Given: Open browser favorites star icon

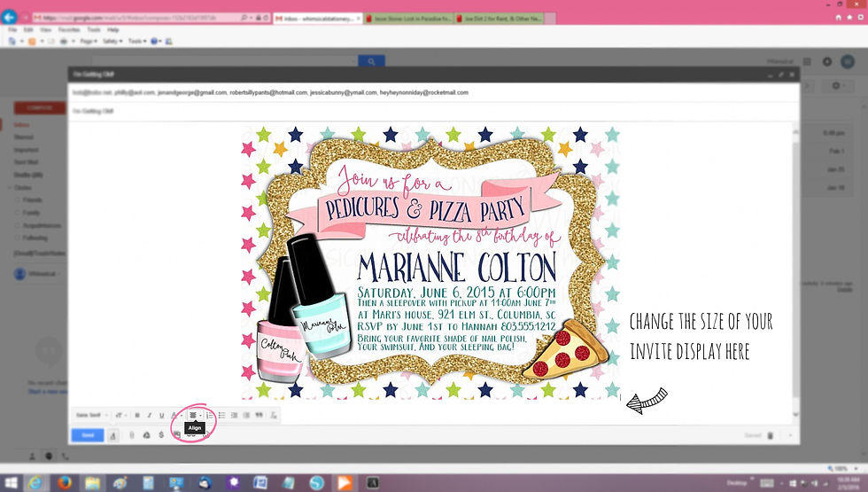Looking at the screenshot, I should (x=849, y=19).
